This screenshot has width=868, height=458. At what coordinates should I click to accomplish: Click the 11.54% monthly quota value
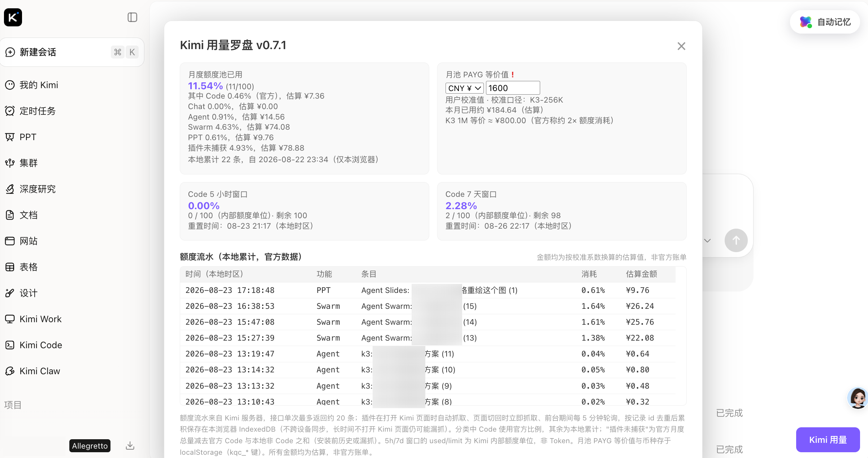[x=205, y=86]
